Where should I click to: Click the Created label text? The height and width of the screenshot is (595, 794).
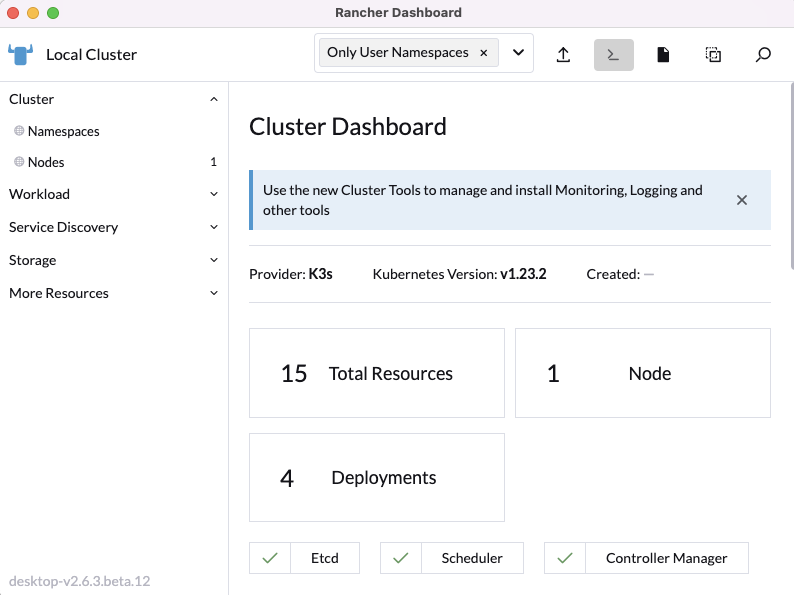click(x=613, y=274)
